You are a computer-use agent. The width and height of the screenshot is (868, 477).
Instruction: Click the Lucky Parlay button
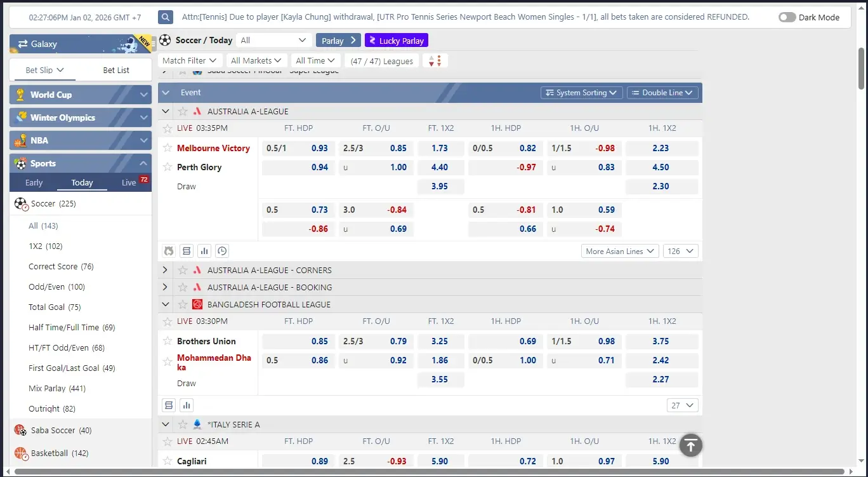[x=397, y=41]
